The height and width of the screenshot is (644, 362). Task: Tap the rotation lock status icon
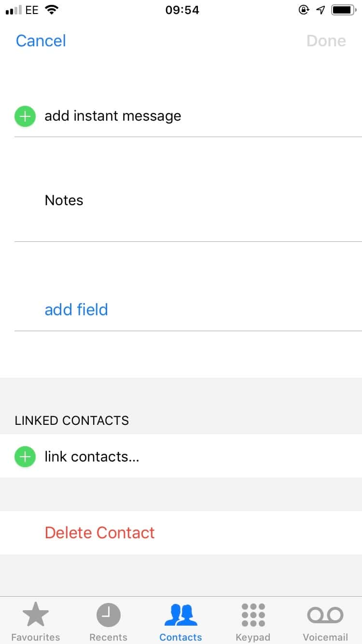[x=304, y=10]
